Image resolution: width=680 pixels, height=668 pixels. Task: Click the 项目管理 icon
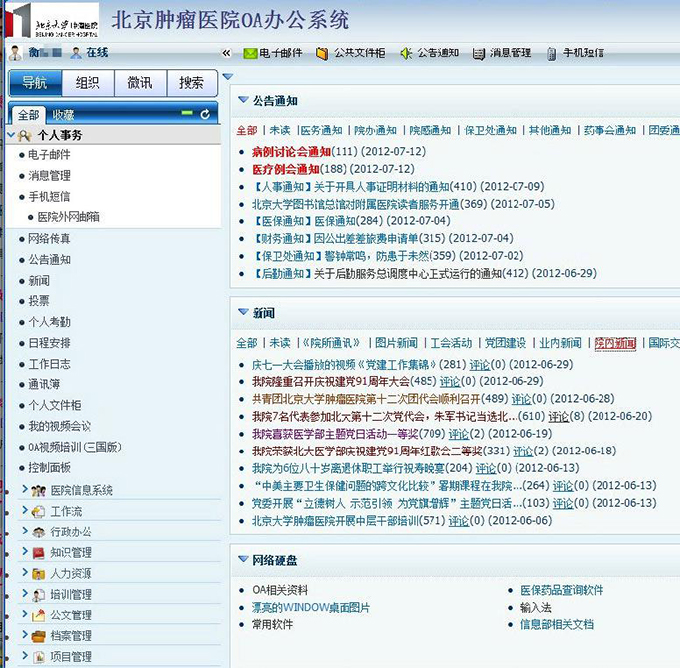(38, 657)
